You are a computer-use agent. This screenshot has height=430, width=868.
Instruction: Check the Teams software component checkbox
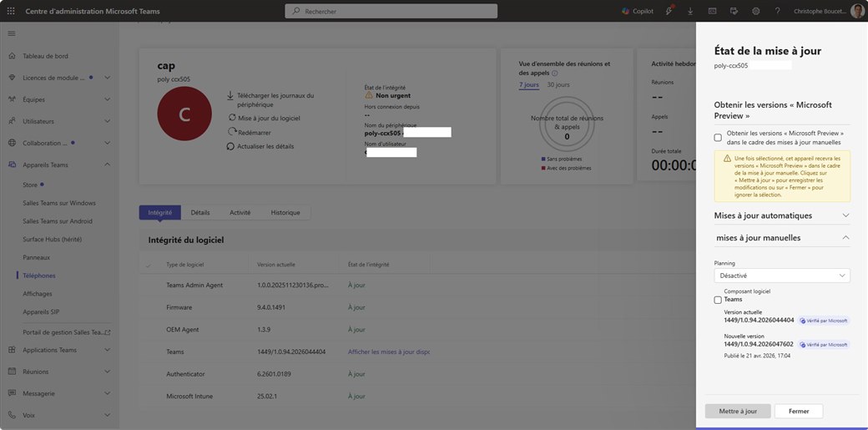tap(718, 300)
